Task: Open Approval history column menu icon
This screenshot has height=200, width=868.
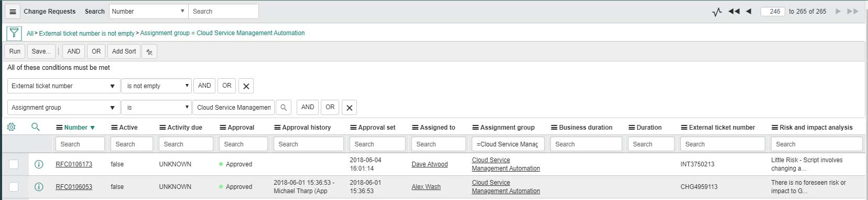Action: point(277,128)
